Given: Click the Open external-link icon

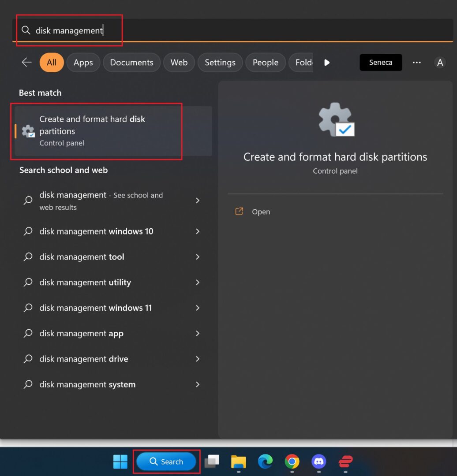Looking at the screenshot, I should pos(239,211).
